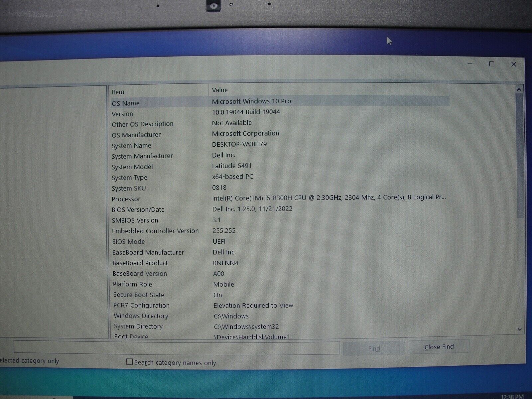Image resolution: width=532 pixels, height=399 pixels.
Task: Select the BaseBoard Version row
Action: point(280,273)
